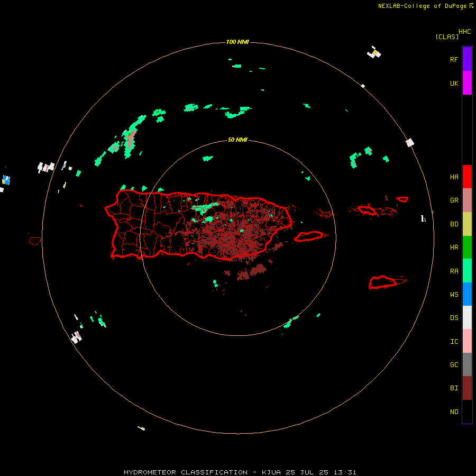Click the HA legend label

click(x=454, y=177)
